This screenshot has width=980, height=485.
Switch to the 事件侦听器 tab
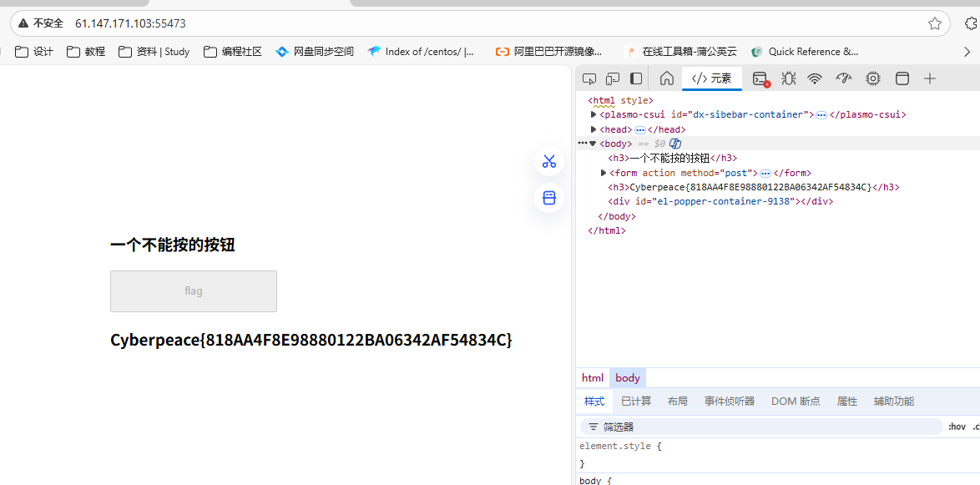(x=729, y=402)
